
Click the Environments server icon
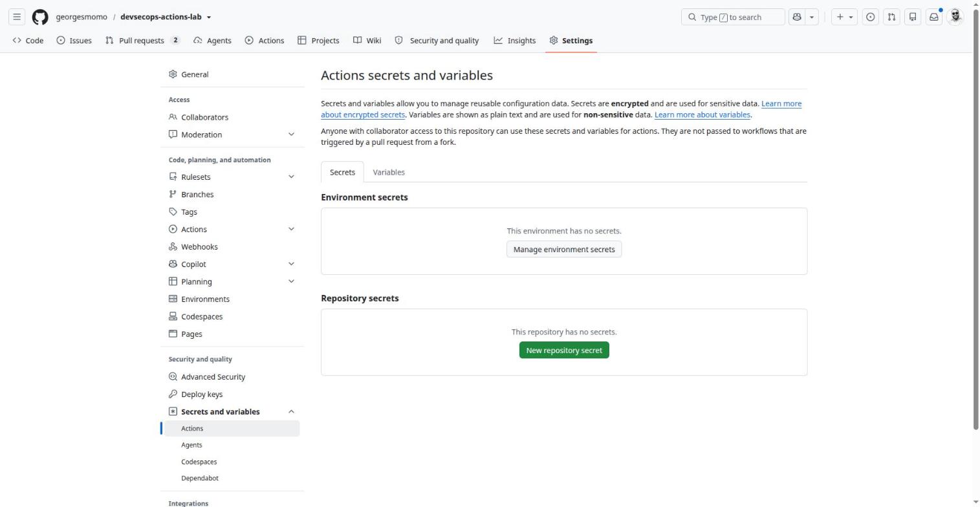[173, 299]
